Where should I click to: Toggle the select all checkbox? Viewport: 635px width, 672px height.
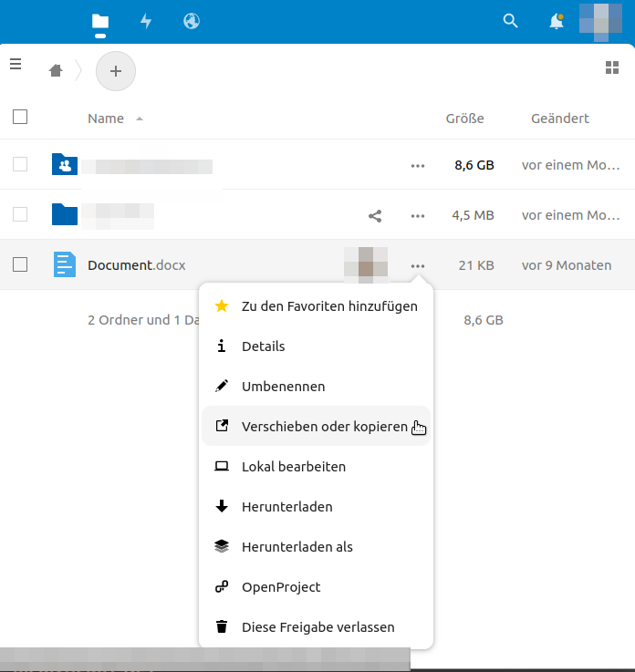click(20, 117)
